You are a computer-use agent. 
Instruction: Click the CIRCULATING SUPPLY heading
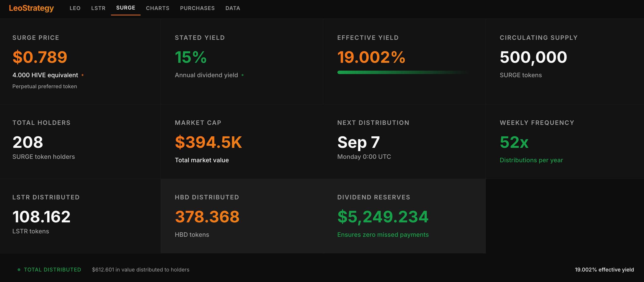pos(539,38)
